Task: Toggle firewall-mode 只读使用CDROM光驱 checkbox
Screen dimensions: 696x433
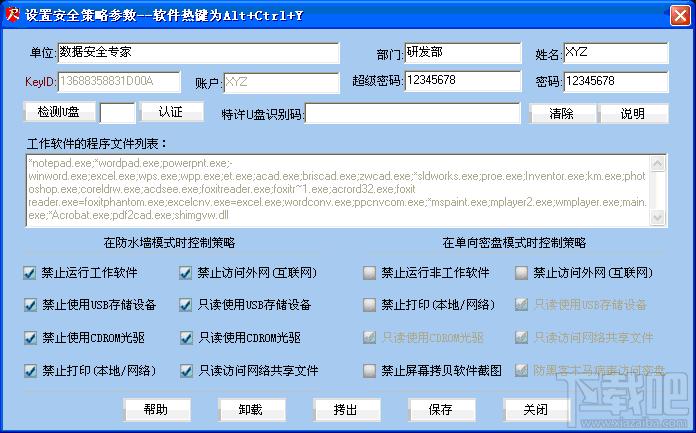Action: click(x=186, y=338)
